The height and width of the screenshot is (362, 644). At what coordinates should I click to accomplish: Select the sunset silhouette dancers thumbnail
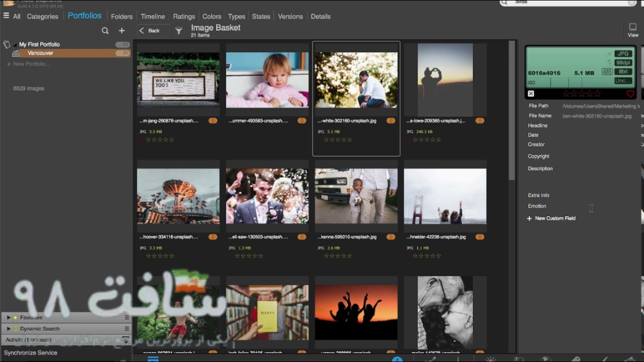tap(356, 312)
